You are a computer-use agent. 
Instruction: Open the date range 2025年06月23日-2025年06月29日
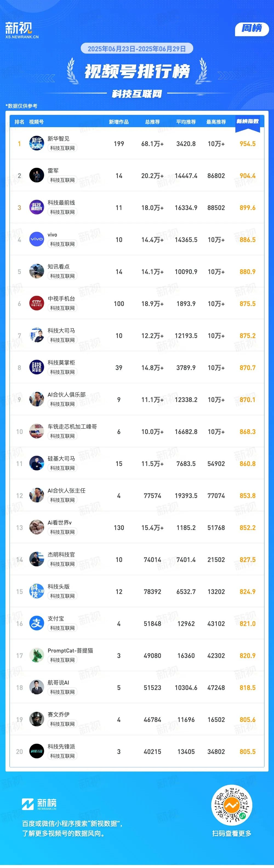pos(137,48)
